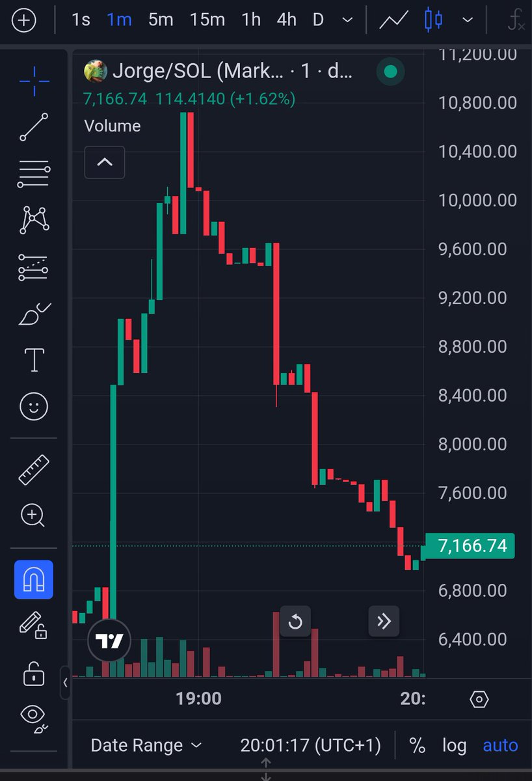Click the 6,400.00 price axis label

[x=473, y=639]
